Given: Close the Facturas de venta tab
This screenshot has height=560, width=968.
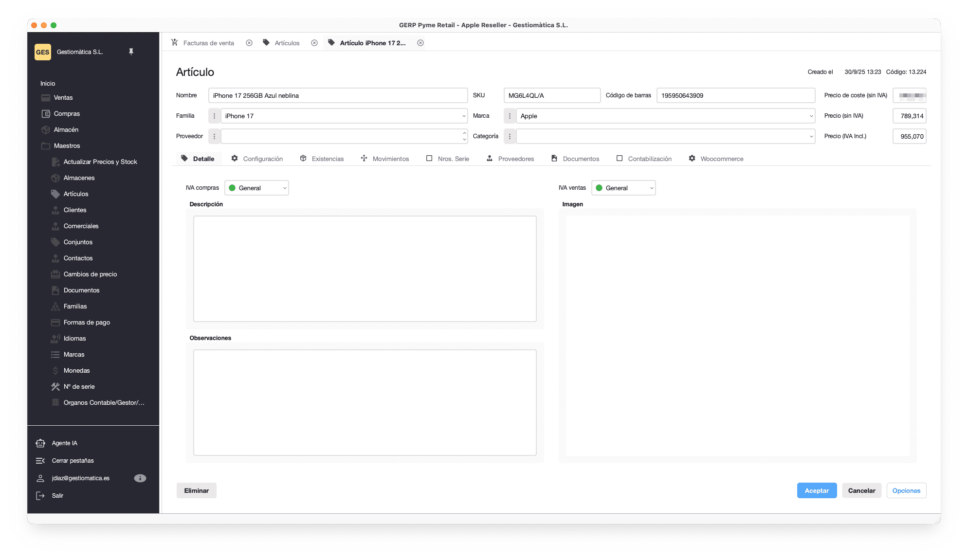Looking at the screenshot, I should [x=249, y=43].
